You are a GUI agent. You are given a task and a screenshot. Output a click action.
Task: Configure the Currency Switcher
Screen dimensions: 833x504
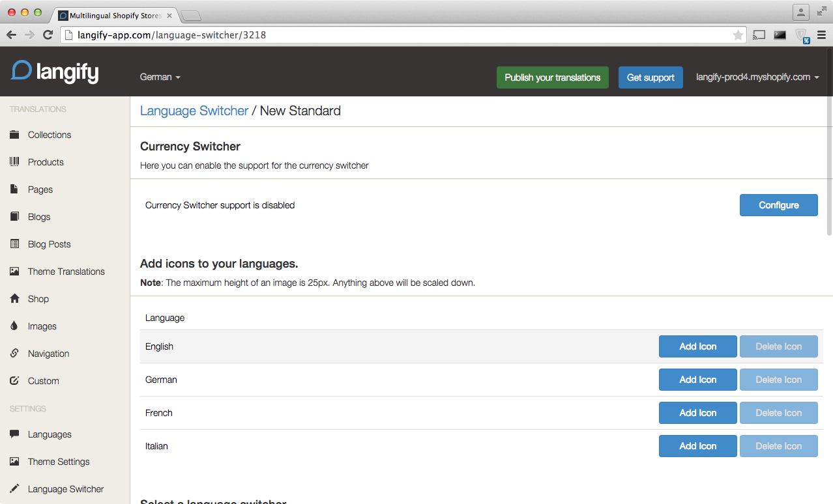coord(778,204)
